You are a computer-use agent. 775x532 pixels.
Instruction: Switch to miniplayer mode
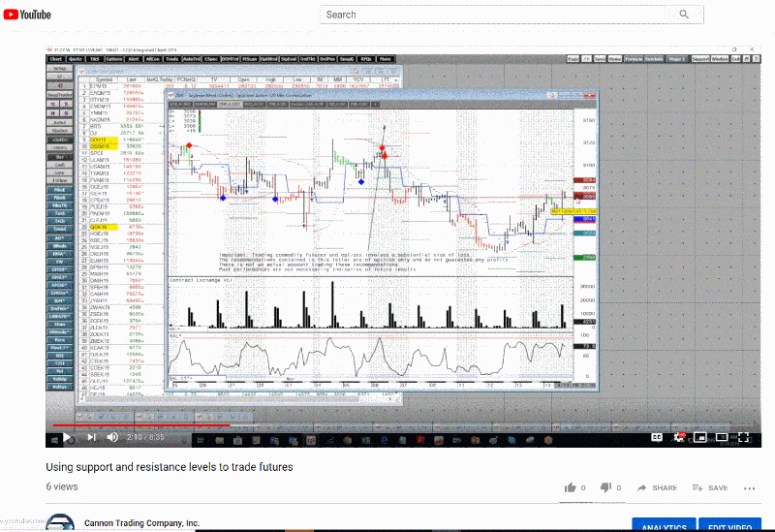(x=700, y=437)
